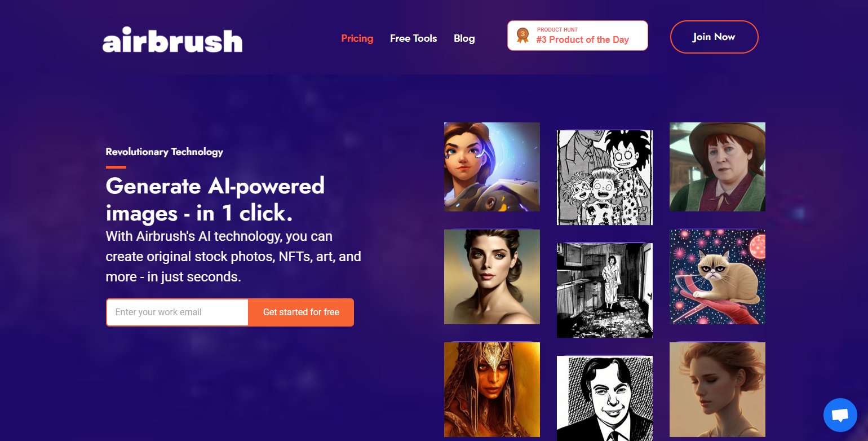Open the Blog link
Image resolution: width=868 pixels, height=441 pixels.
[464, 38]
